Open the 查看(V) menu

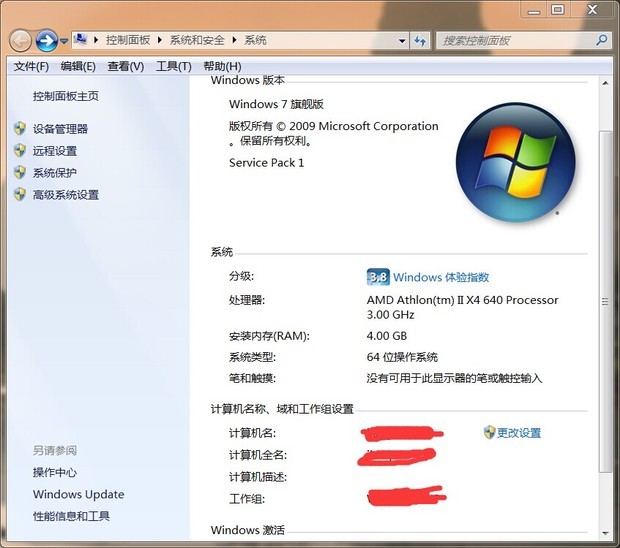coord(125,66)
